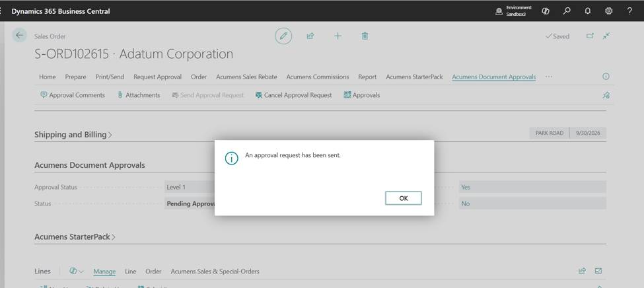
Task: Collapse page using the shrink arrows icon
Action: [x=606, y=36]
